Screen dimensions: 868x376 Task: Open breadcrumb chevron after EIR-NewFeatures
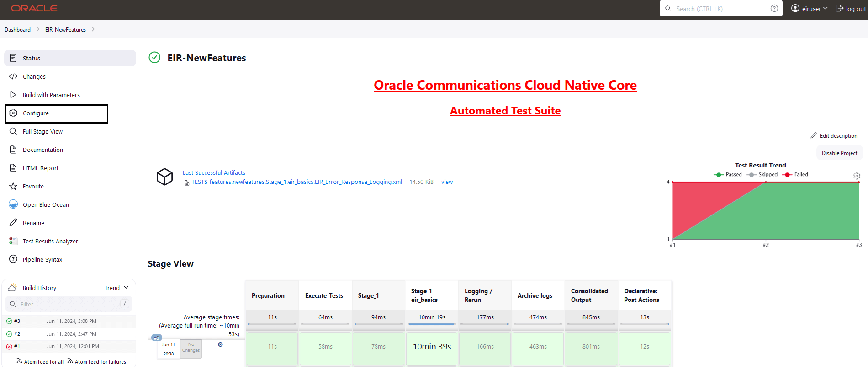point(93,29)
